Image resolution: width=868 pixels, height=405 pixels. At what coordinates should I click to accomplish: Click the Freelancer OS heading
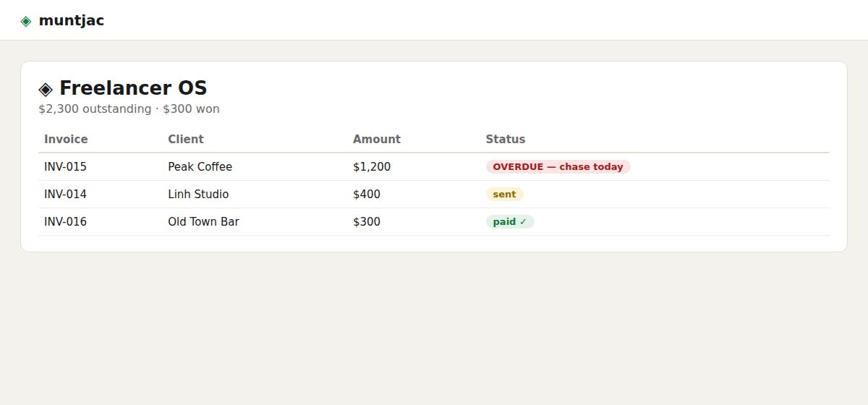pyautogui.click(x=133, y=88)
